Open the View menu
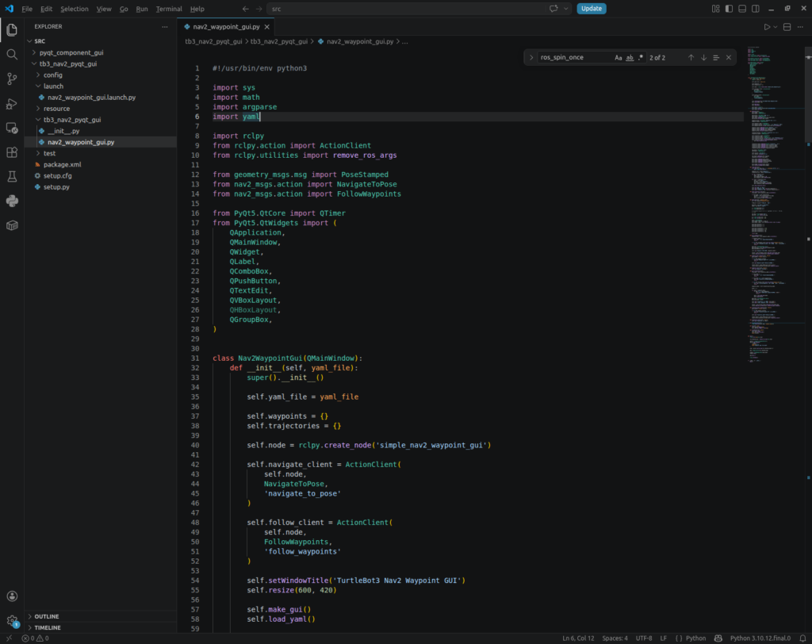This screenshot has width=812, height=644. [104, 9]
